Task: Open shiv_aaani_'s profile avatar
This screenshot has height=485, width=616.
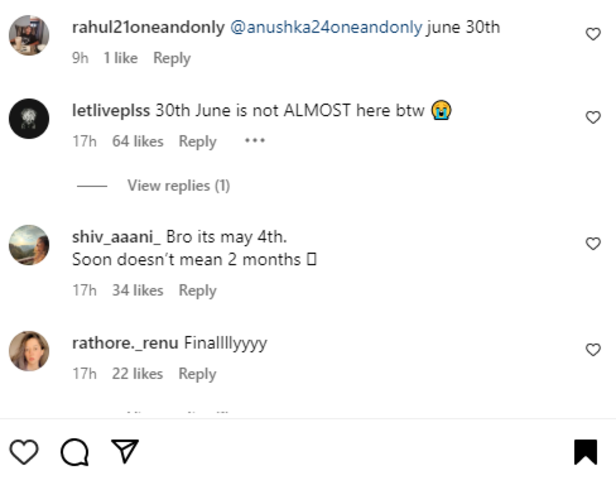Action: [29, 244]
